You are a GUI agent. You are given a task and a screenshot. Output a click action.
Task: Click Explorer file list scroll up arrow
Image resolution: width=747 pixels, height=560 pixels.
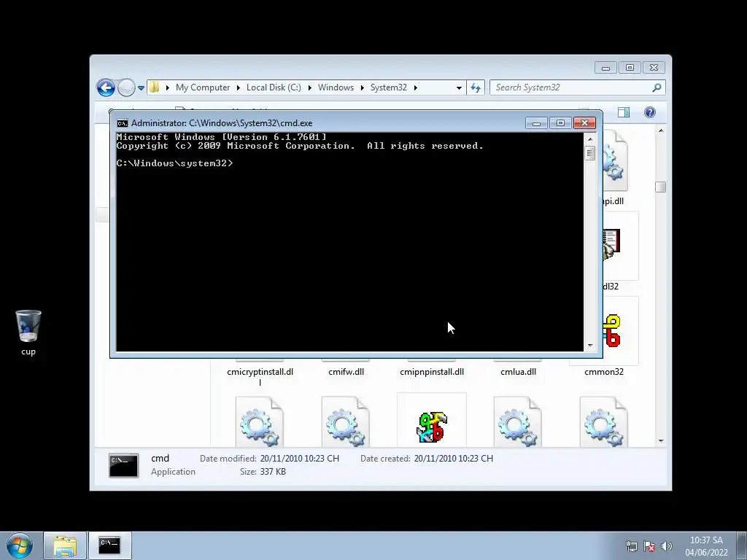(660, 131)
